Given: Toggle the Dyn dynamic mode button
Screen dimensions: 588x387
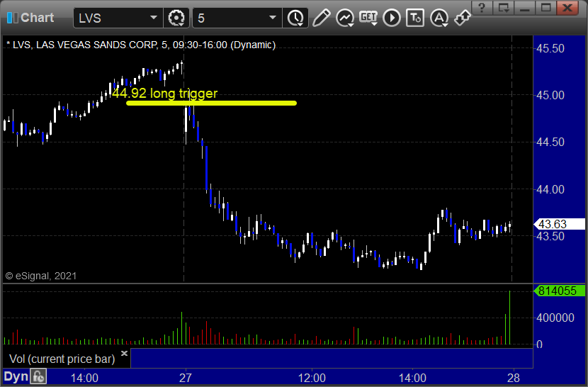Looking at the screenshot, I should (16, 376).
